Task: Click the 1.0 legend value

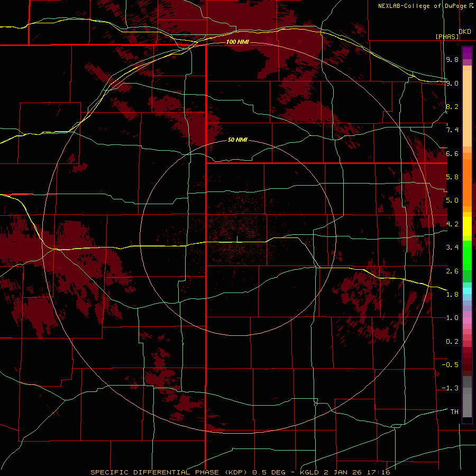Action: tap(452, 318)
